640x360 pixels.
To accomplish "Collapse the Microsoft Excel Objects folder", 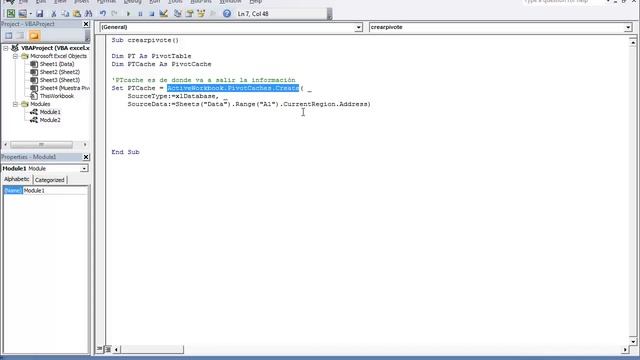I will [x=15, y=56].
